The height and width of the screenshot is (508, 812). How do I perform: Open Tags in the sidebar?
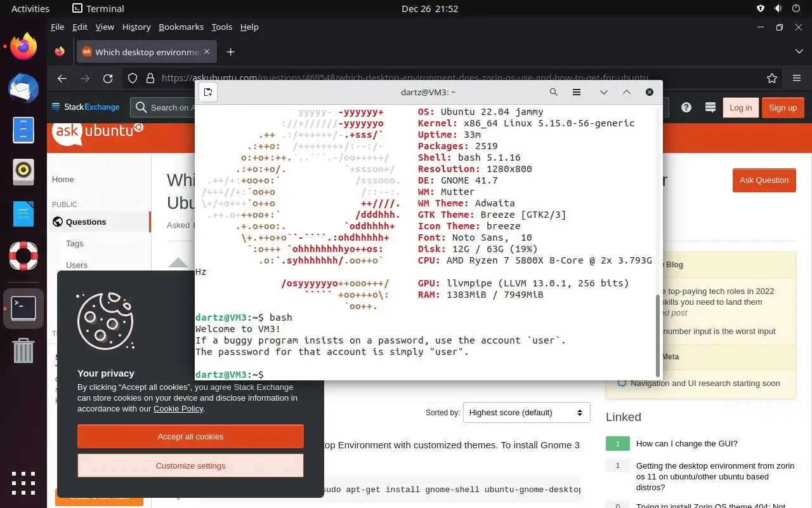point(74,244)
